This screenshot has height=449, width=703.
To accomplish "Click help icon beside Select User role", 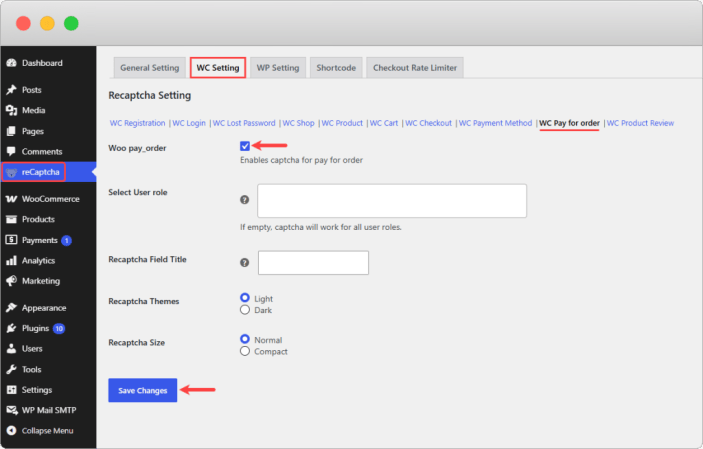I will tap(244, 200).
